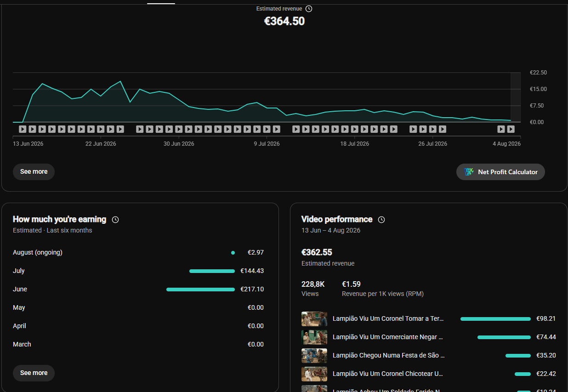Image resolution: width=568 pixels, height=392 pixels.
Task: Click the Net Profit Calculator logo icon
Action: 468,172
